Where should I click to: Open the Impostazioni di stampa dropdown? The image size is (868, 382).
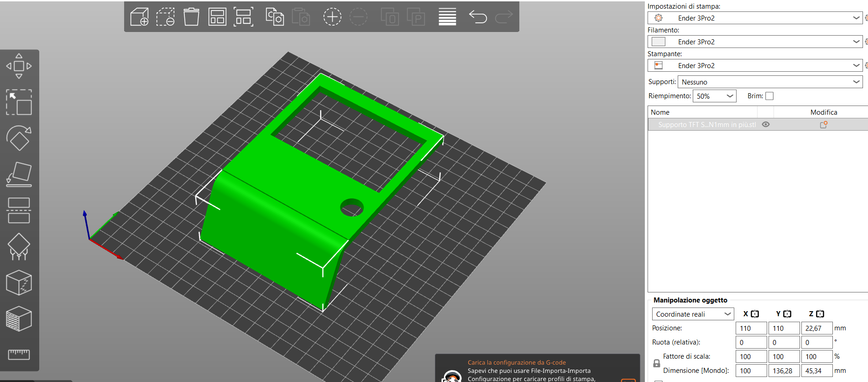click(755, 18)
